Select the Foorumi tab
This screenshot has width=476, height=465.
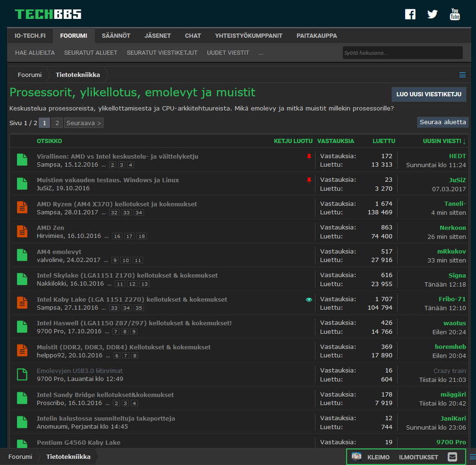[x=74, y=35]
